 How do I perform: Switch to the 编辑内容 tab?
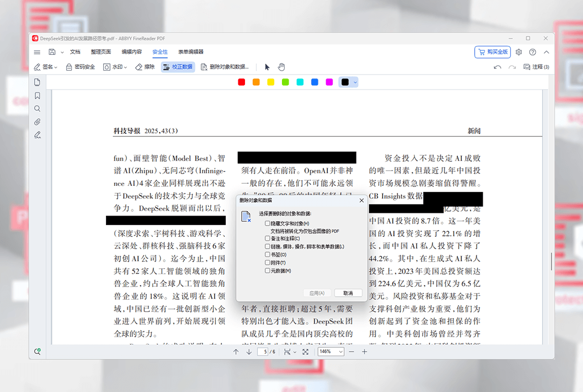tap(132, 52)
